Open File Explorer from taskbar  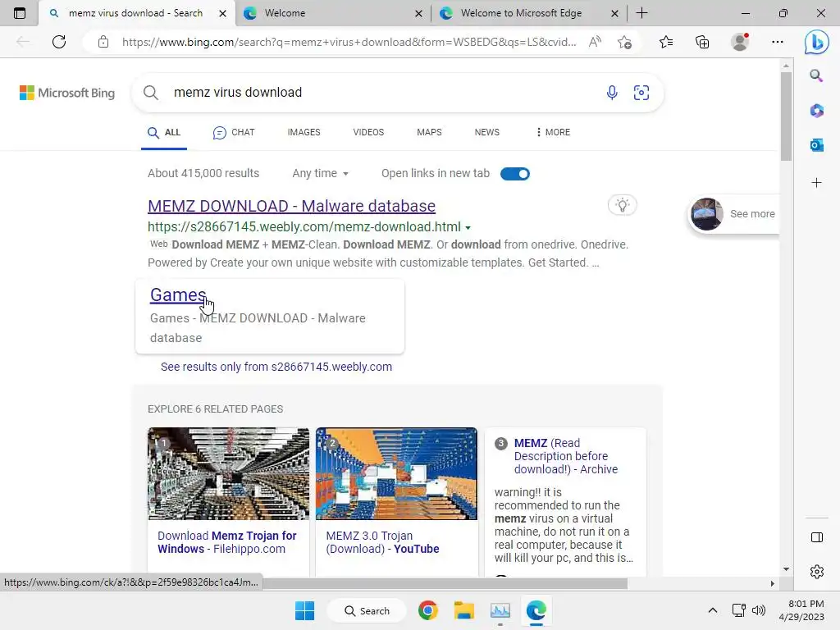tap(464, 610)
